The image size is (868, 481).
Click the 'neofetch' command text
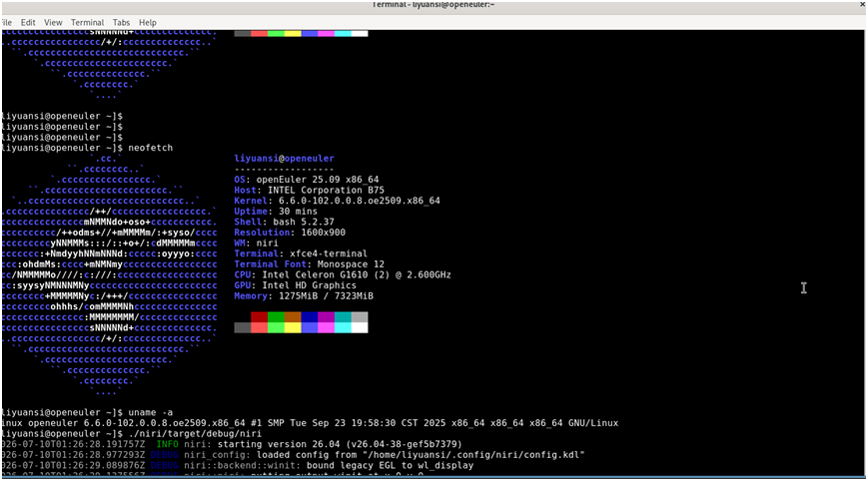[x=151, y=148]
